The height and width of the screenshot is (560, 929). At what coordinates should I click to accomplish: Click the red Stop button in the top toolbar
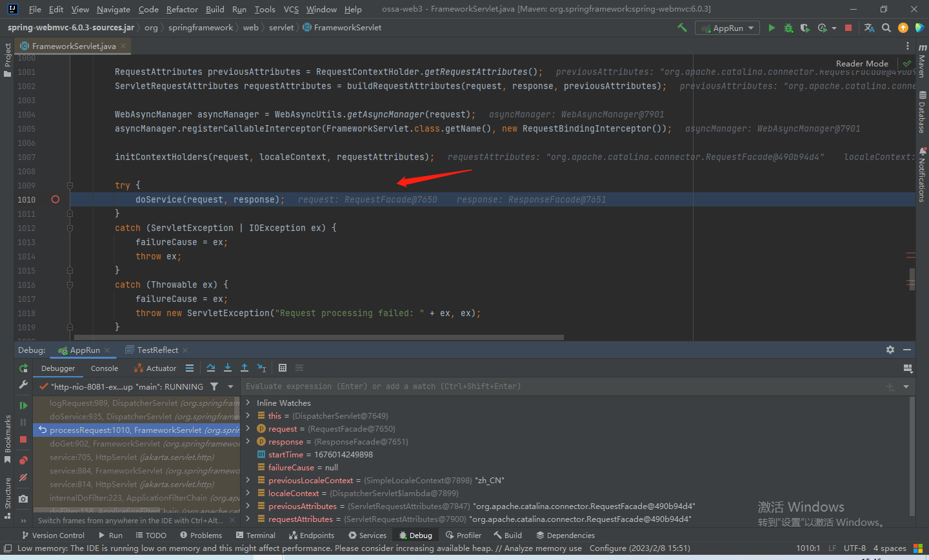click(848, 28)
